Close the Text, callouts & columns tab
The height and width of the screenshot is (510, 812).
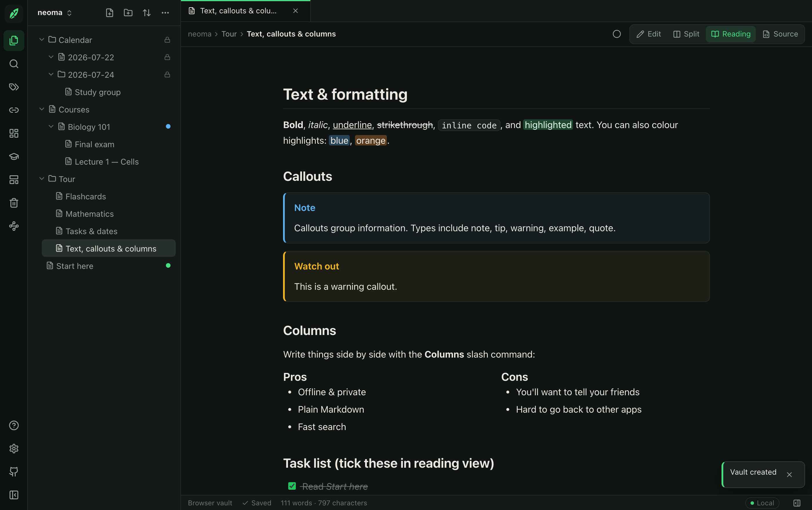[x=296, y=11]
